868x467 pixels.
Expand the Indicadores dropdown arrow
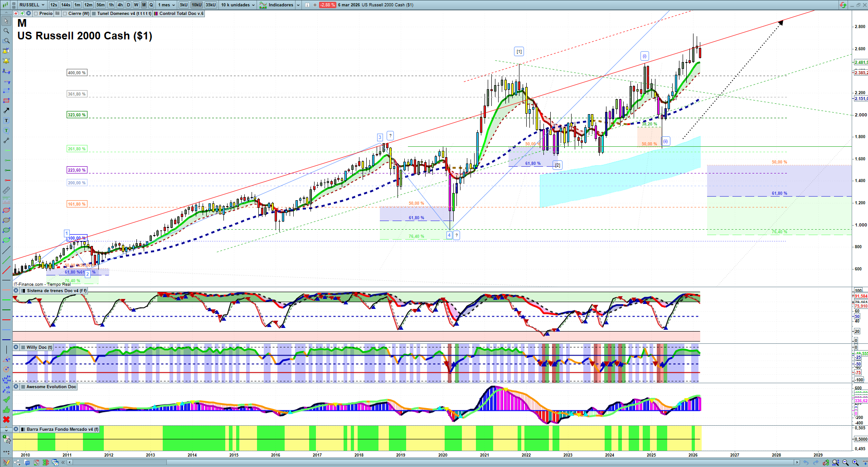coord(298,5)
